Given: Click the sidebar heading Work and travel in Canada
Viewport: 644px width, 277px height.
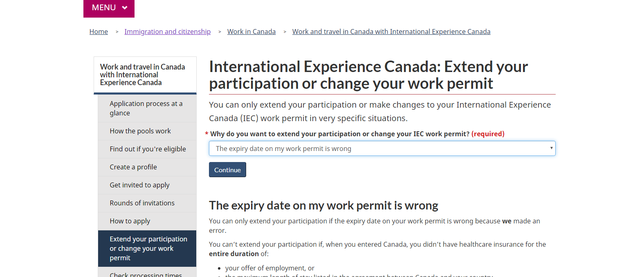Looking at the screenshot, I should (x=142, y=74).
